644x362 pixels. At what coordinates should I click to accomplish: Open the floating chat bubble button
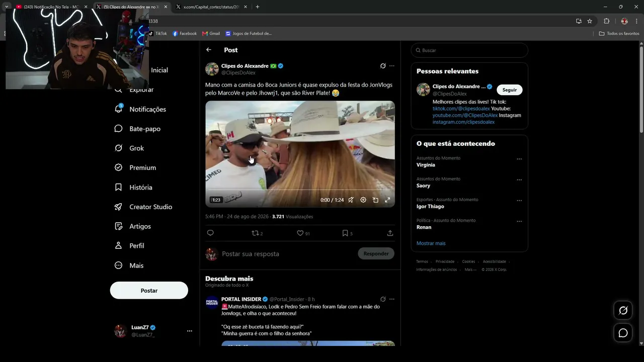pyautogui.click(x=623, y=333)
